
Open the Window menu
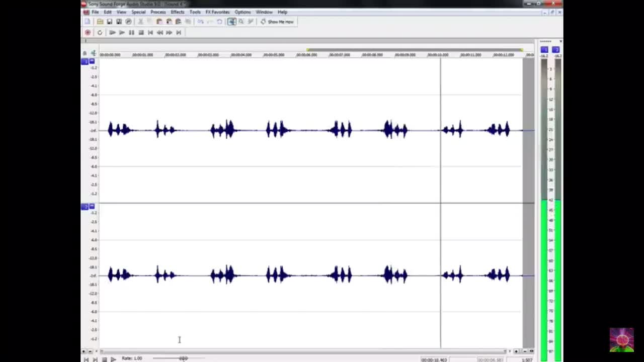pos(264,12)
